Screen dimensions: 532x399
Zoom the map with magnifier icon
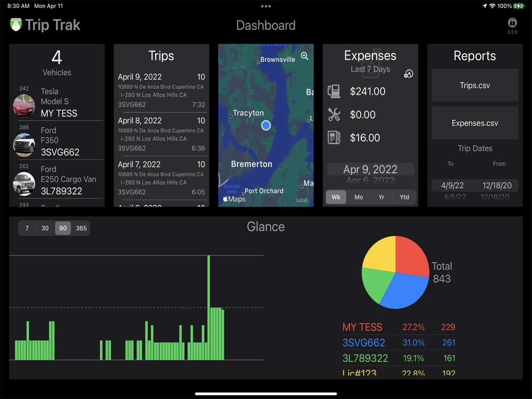[x=305, y=56]
